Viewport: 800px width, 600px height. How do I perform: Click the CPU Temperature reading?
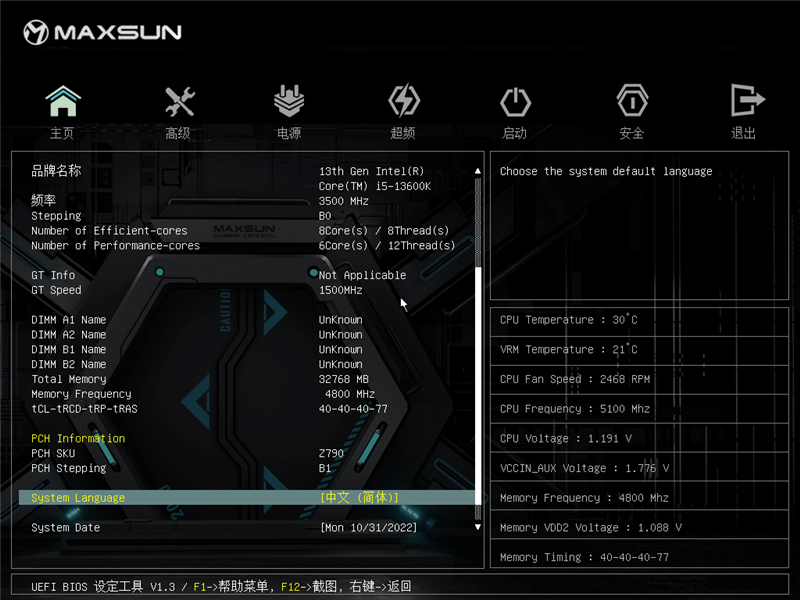click(568, 320)
